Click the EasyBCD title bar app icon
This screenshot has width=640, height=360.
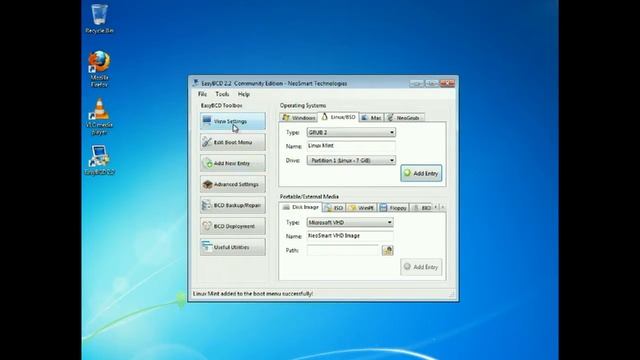click(196, 83)
